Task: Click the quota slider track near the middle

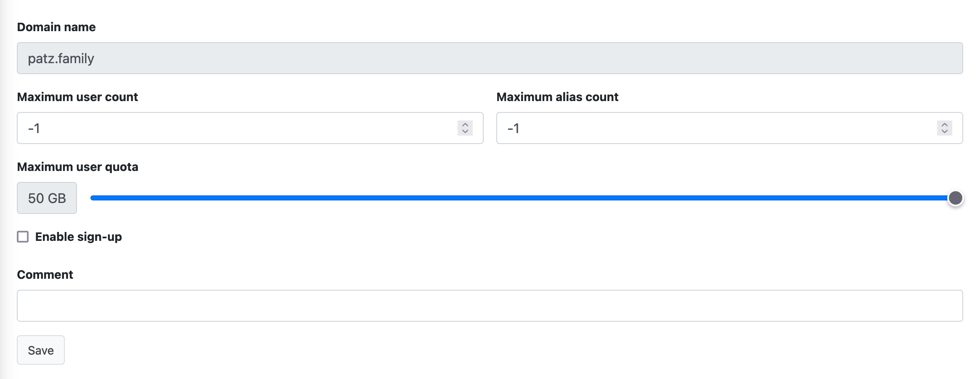Action: [x=526, y=197]
